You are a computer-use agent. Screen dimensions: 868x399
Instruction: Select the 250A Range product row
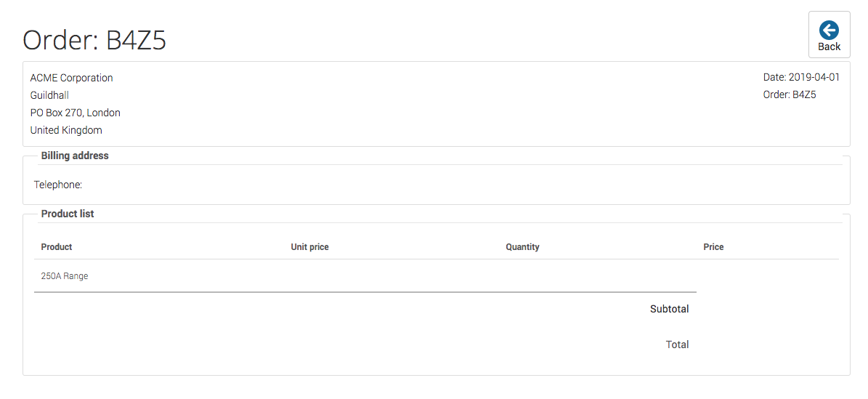(x=65, y=276)
